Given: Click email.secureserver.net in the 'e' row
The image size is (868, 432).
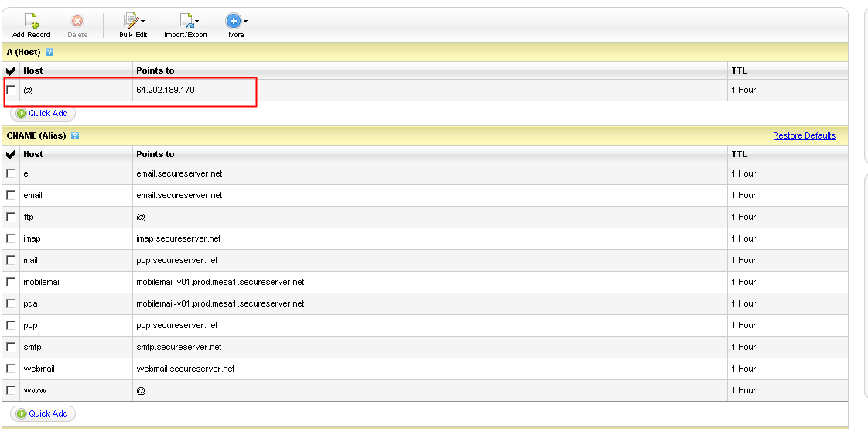Looking at the screenshot, I should [x=179, y=173].
